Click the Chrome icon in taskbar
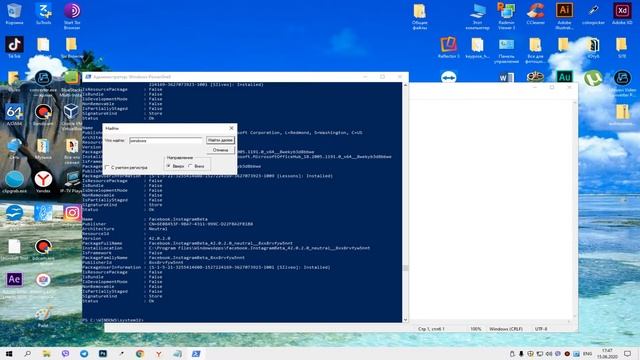 click(140, 353)
